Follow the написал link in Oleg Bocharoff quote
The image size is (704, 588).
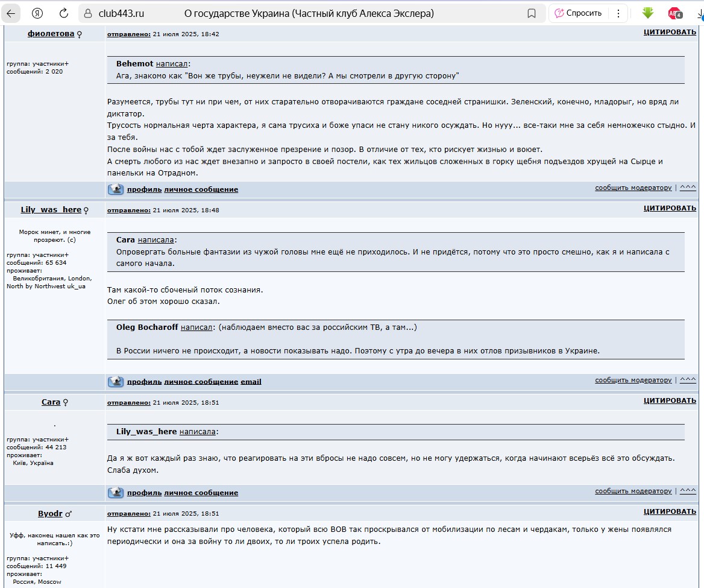click(x=196, y=327)
